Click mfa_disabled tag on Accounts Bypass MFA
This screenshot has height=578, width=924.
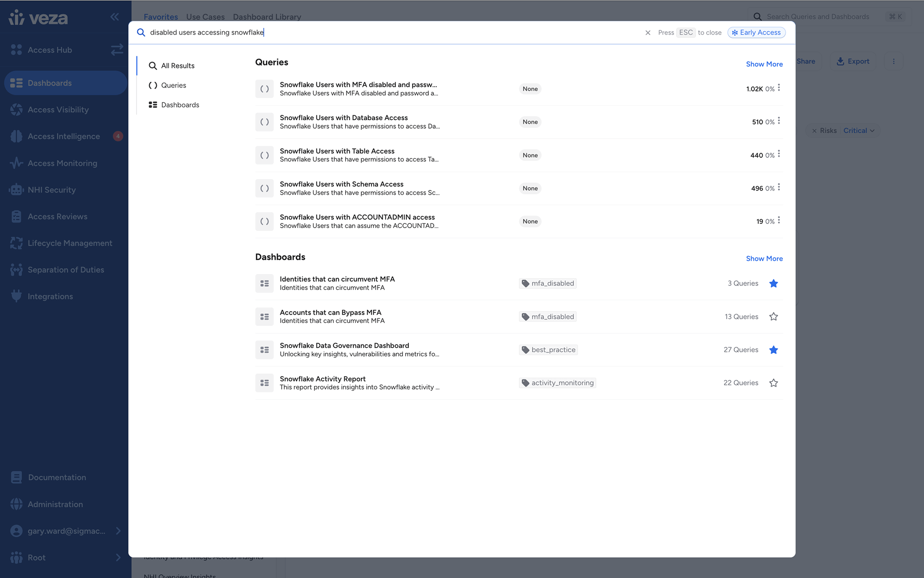click(x=548, y=317)
